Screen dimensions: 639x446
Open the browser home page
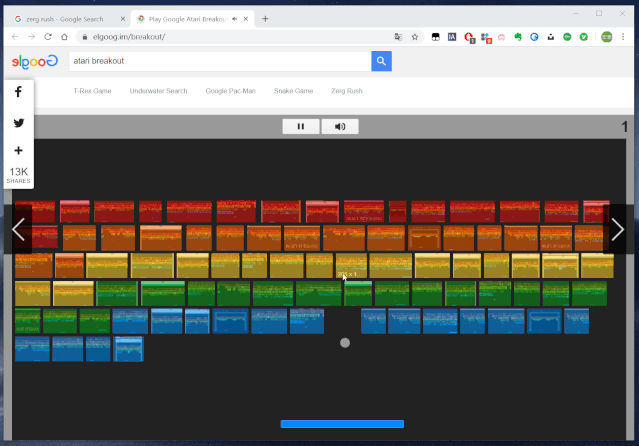[x=64, y=37]
